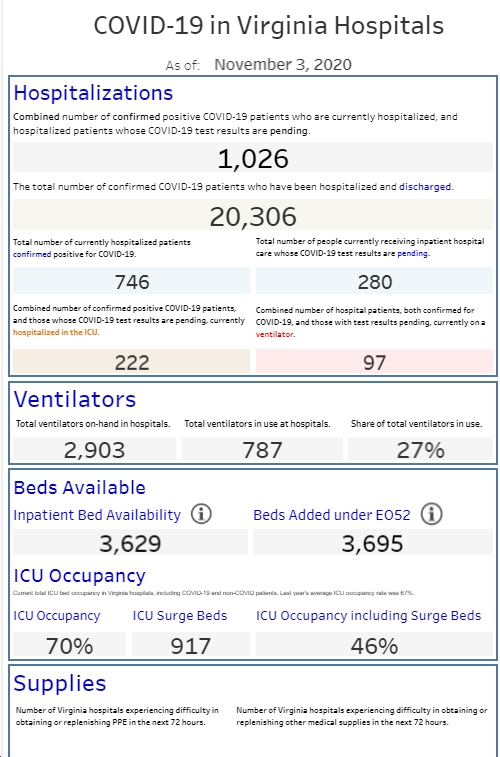Click the blue 'discharged' link text
500x757 pixels.
pos(425,187)
